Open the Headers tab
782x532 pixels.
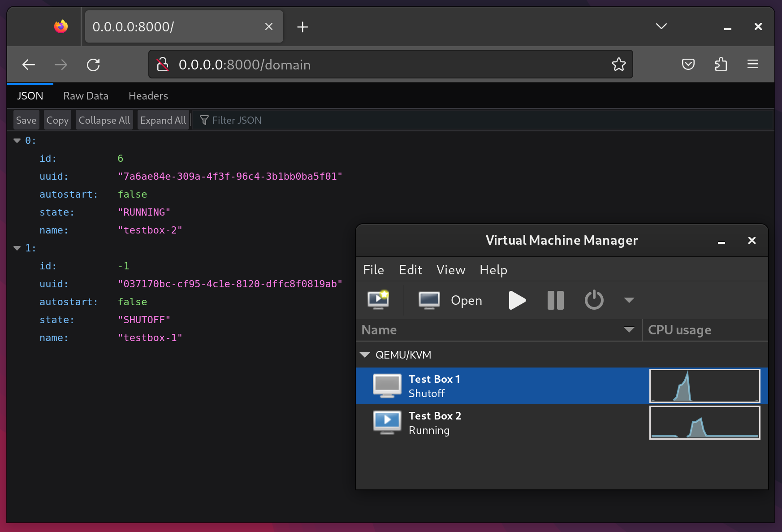[x=148, y=96]
